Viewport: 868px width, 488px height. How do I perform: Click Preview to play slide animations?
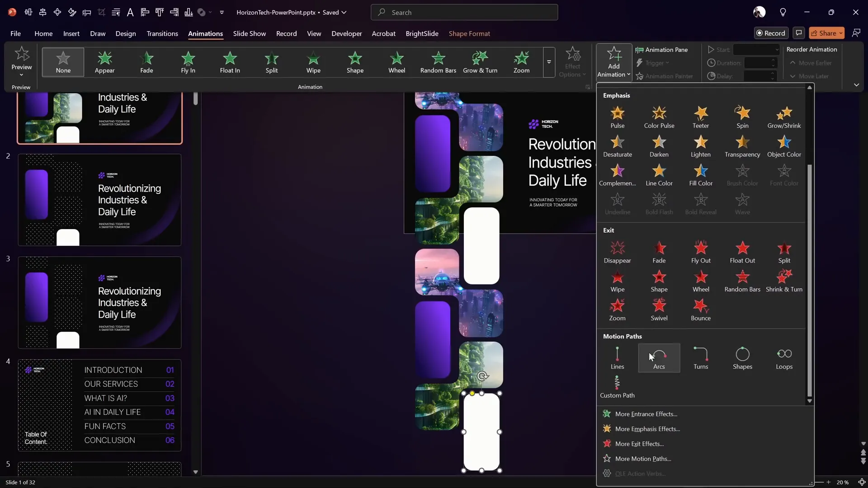coord(21,62)
